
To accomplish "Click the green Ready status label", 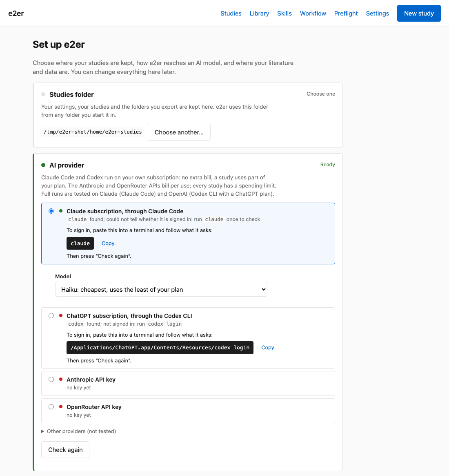I will pos(327,165).
